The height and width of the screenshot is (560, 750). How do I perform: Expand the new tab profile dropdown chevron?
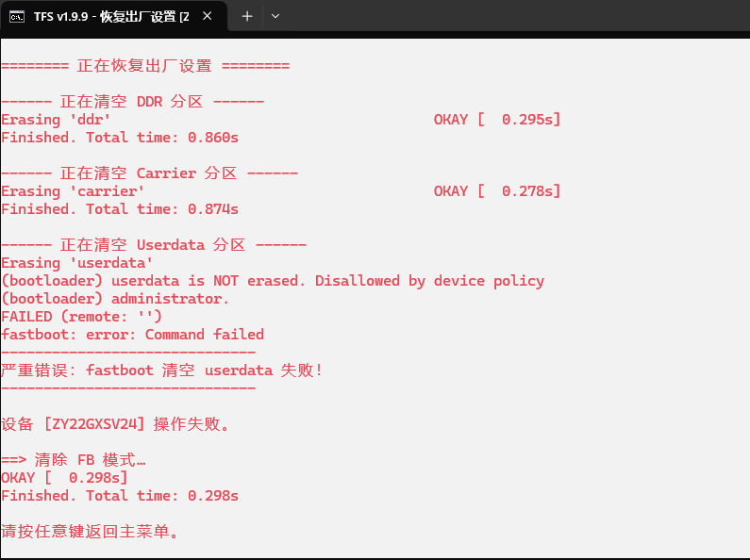(x=275, y=16)
